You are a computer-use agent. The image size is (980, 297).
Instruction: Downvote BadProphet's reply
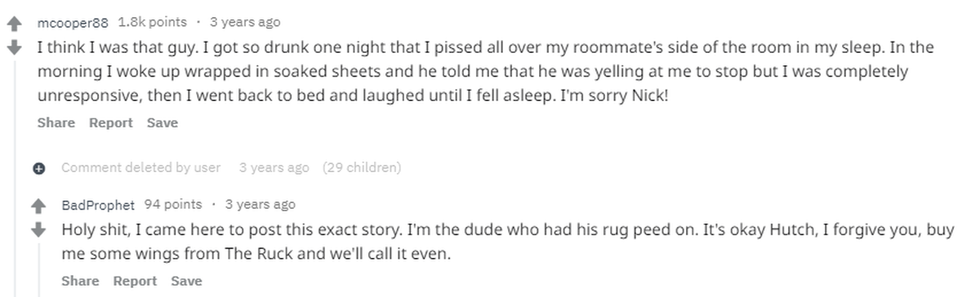click(x=38, y=229)
